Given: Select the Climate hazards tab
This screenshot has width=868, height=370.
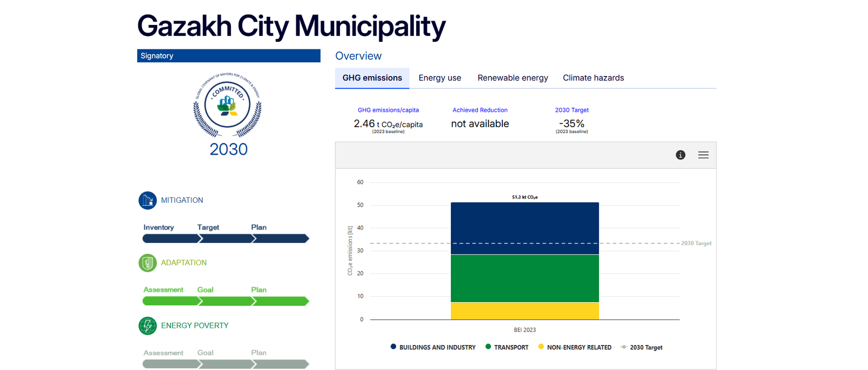Looking at the screenshot, I should pyautogui.click(x=593, y=78).
